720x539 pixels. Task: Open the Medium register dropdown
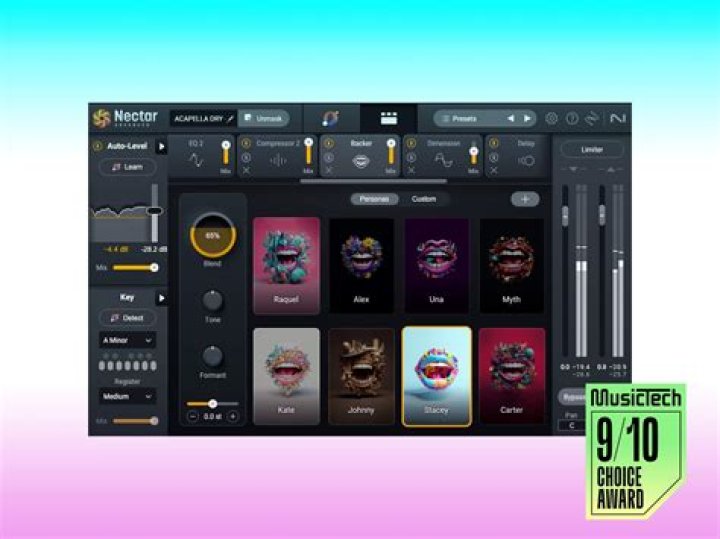click(x=127, y=396)
